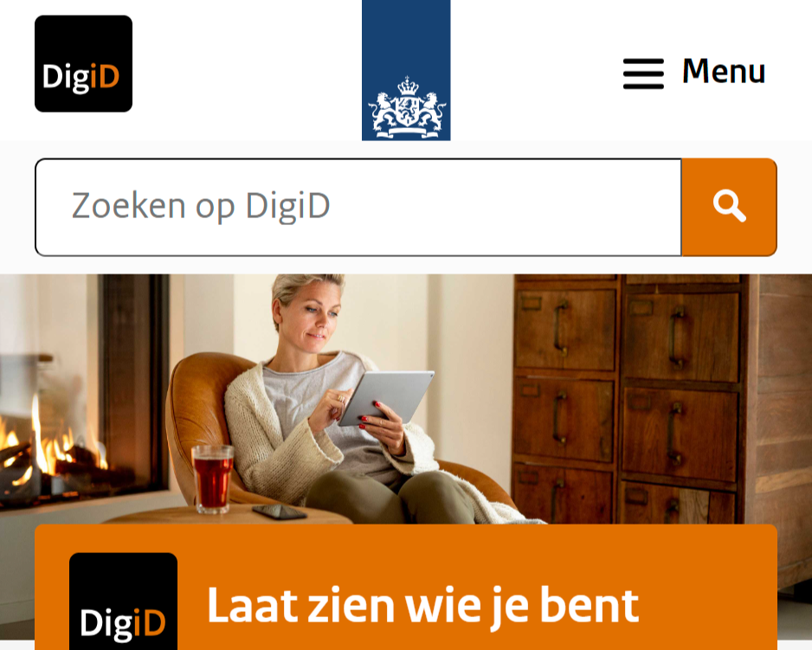Click the glass of tea in the photo
The image size is (812, 650).
212,479
